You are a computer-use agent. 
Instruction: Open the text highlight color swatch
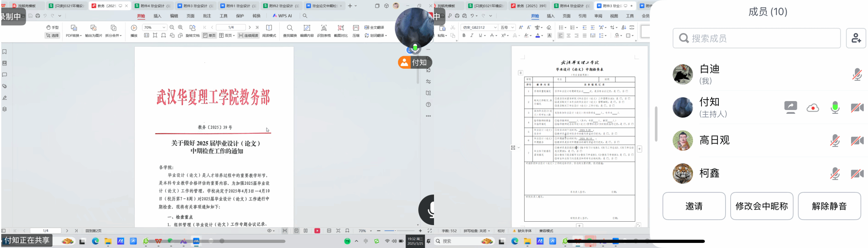pos(526,36)
